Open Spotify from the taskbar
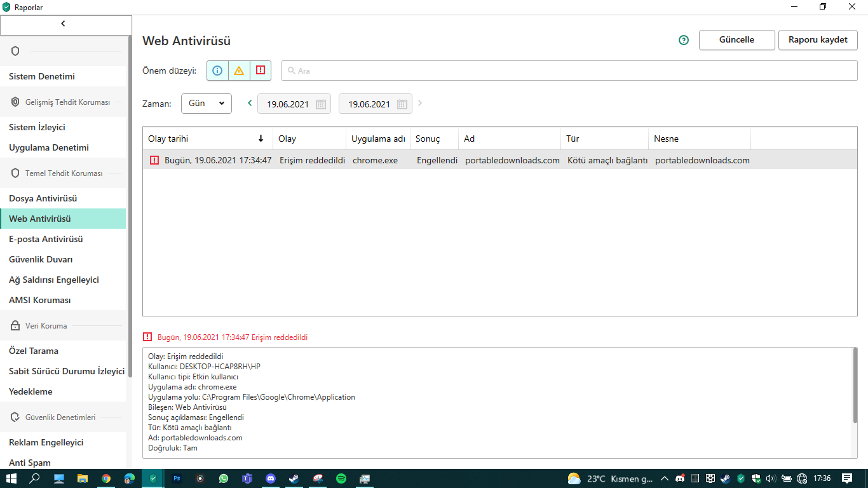 [x=341, y=478]
